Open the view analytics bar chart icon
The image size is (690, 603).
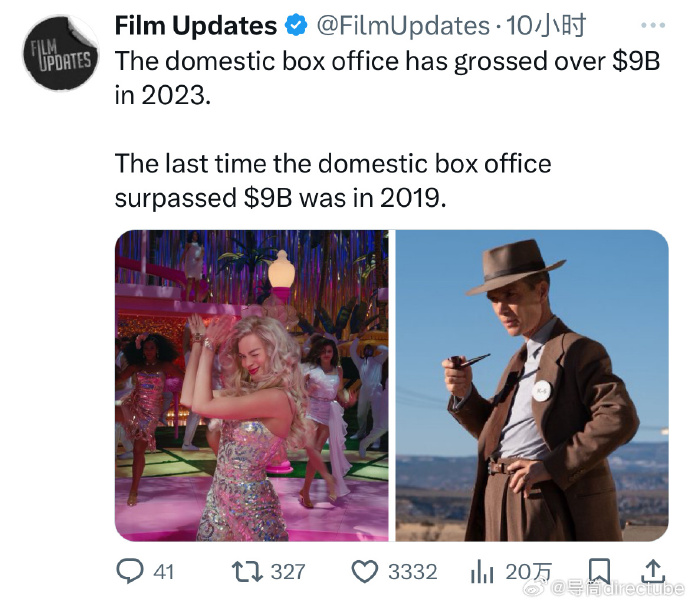482,572
